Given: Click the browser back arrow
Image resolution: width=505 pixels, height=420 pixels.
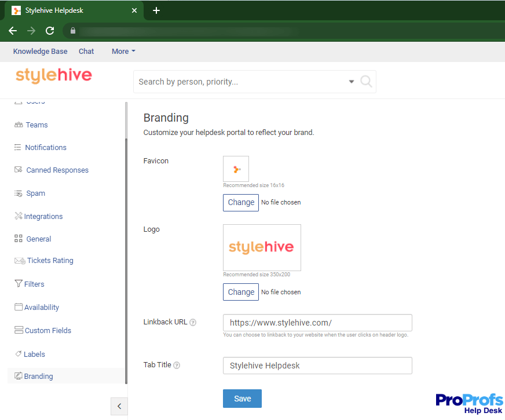Looking at the screenshot, I should 13,31.
